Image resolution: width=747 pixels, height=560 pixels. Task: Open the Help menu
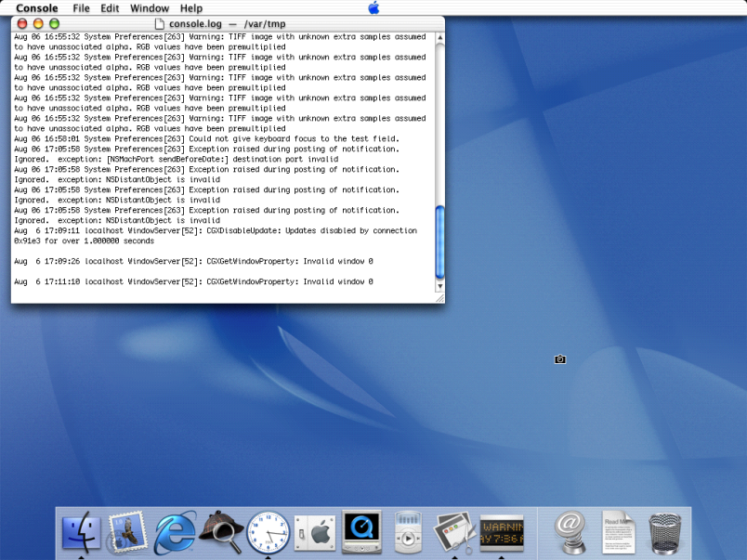[x=190, y=8]
